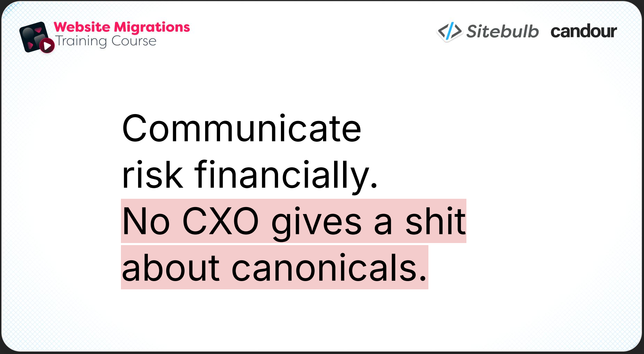644x354 pixels.
Task: Click the word "Website" in the header
Action: click(82, 27)
